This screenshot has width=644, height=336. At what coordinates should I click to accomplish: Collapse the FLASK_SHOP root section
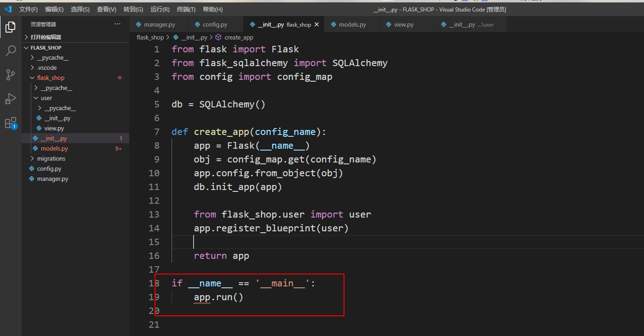tap(76, 47)
